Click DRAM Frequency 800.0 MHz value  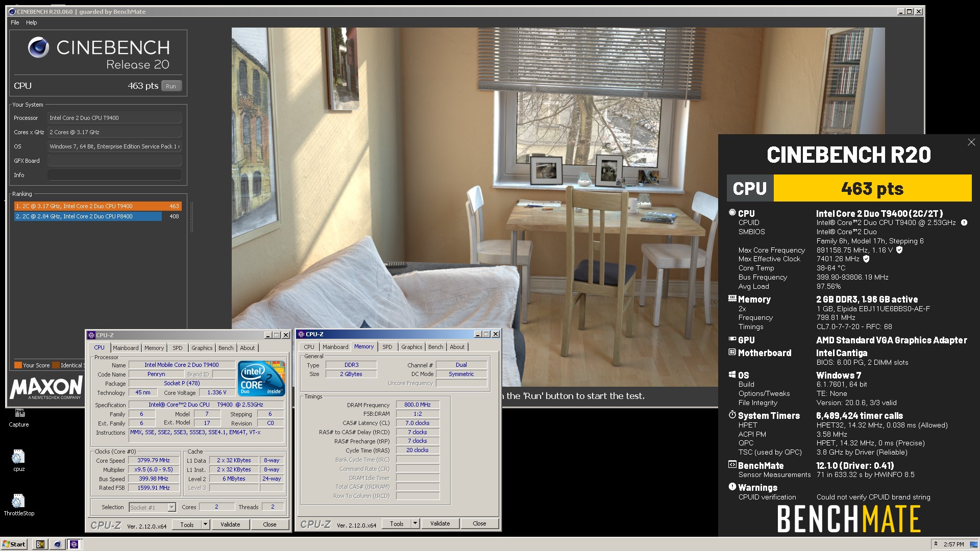418,405
